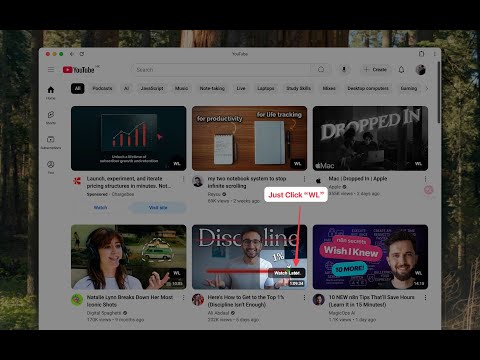The width and height of the screenshot is (480, 360).
Task: Select the All filter chip
Action: [x=77, y=88]
